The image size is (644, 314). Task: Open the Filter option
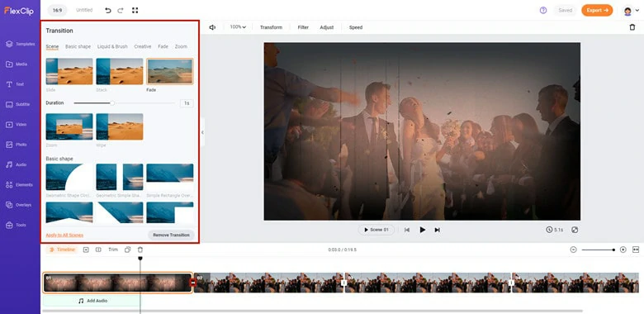pos(303,27)
